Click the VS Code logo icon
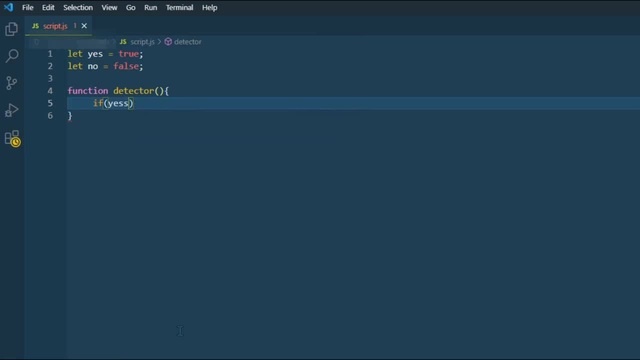The width and height of the screenshot is (640, 360). [x=9, y=7]
